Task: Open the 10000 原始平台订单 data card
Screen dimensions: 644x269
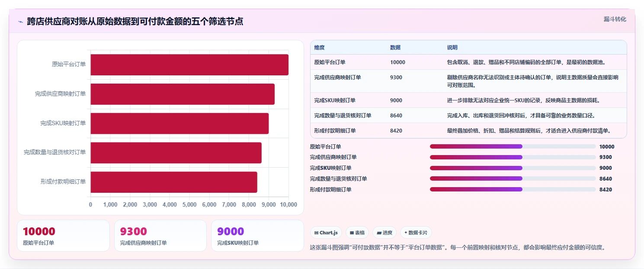Action: point(63,236)
